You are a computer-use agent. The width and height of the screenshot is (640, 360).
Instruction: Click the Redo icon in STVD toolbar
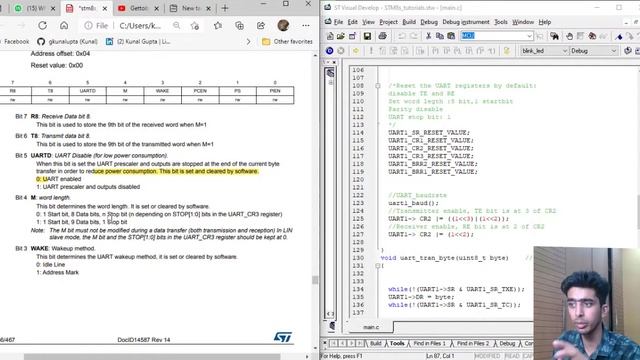(413, 36)
